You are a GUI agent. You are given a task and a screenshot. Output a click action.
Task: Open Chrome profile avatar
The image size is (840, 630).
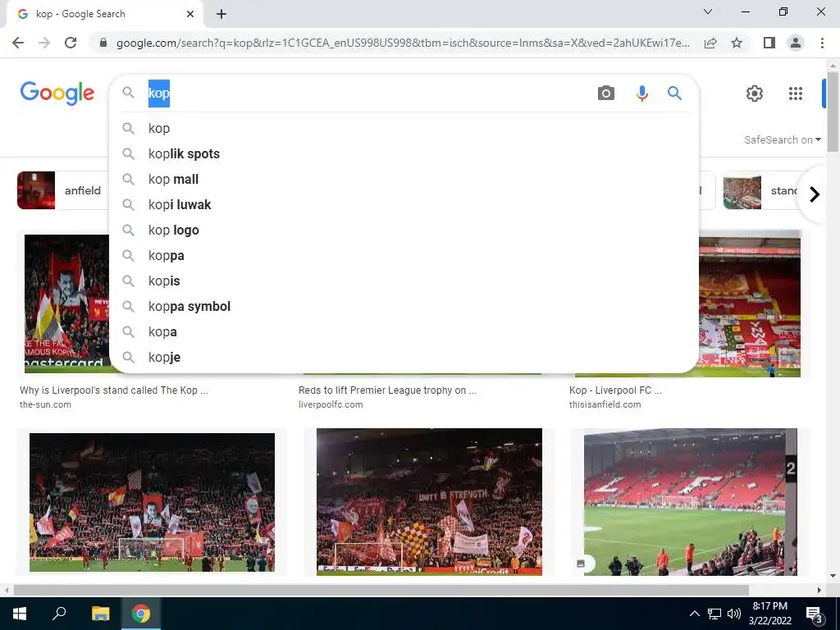796,43
